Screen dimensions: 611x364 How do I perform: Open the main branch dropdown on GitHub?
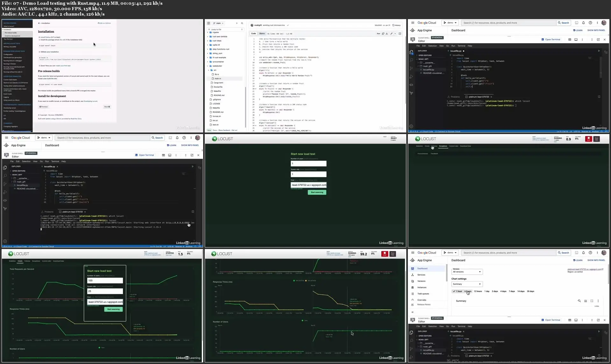[x=219, y=23]
